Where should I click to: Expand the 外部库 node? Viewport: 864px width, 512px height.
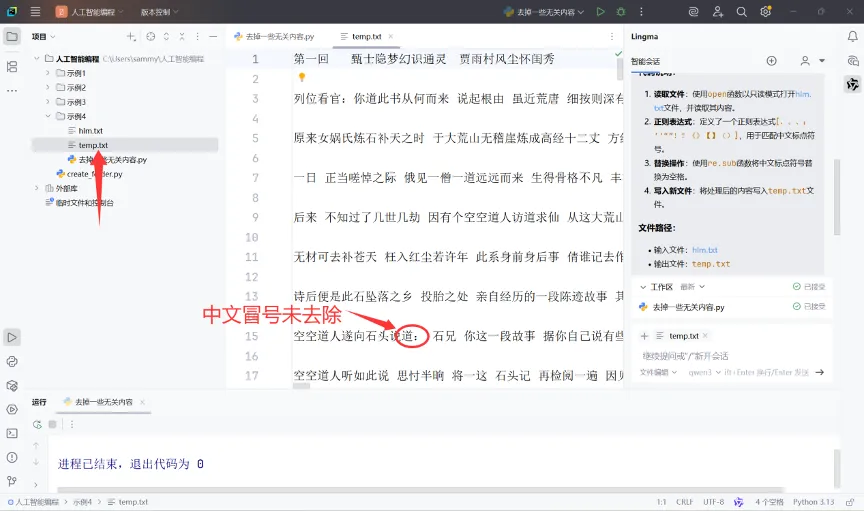coord(36,188)
